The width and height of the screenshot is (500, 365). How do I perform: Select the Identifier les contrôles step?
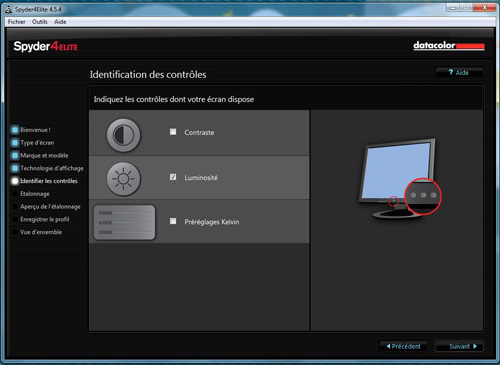pos(49,181)
